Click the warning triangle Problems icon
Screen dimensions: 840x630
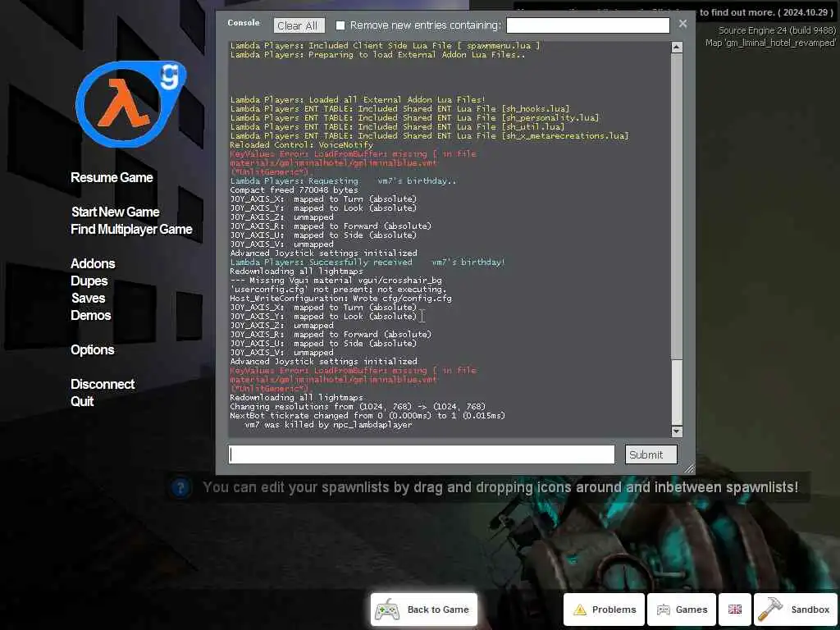(580, 609)
